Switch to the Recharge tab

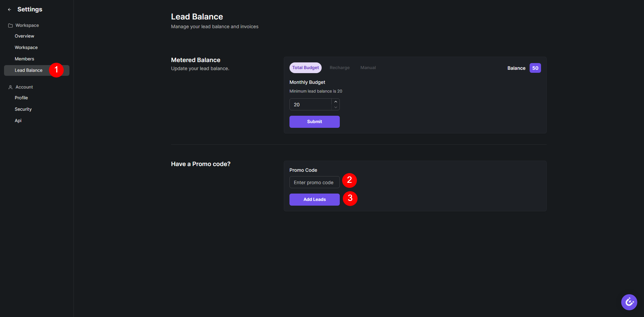[x=339, y=68]
